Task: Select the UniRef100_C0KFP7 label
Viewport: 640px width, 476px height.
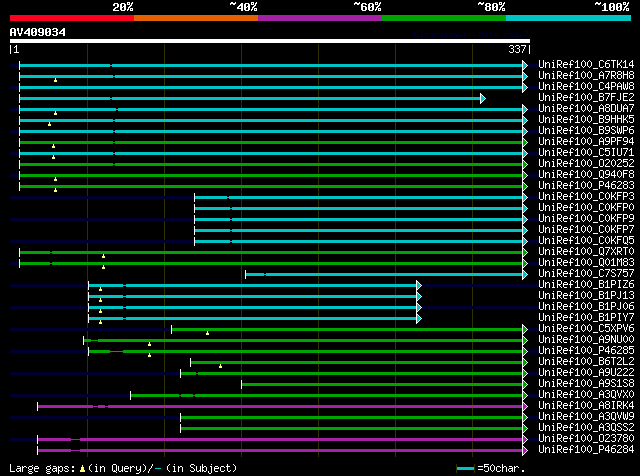Action: pos(586,230)
